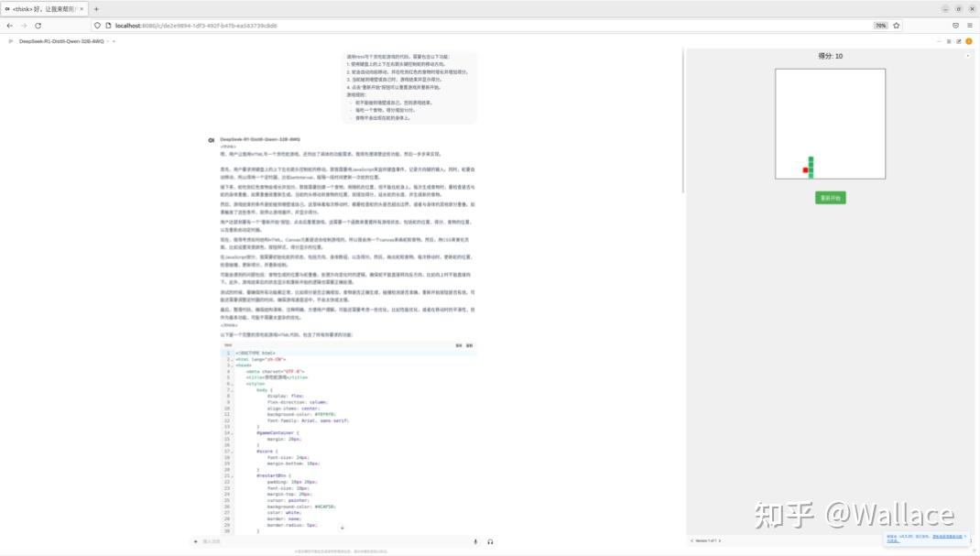Screen dimensions: 980x556
Task: Click the '<think>' text opening the reasoning block
Action: (229, 147)
